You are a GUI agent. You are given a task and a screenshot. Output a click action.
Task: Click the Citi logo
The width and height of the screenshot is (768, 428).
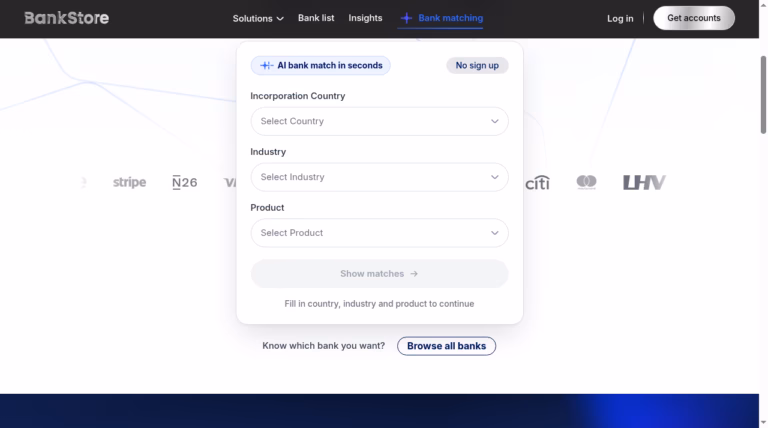tap(537, 183)
